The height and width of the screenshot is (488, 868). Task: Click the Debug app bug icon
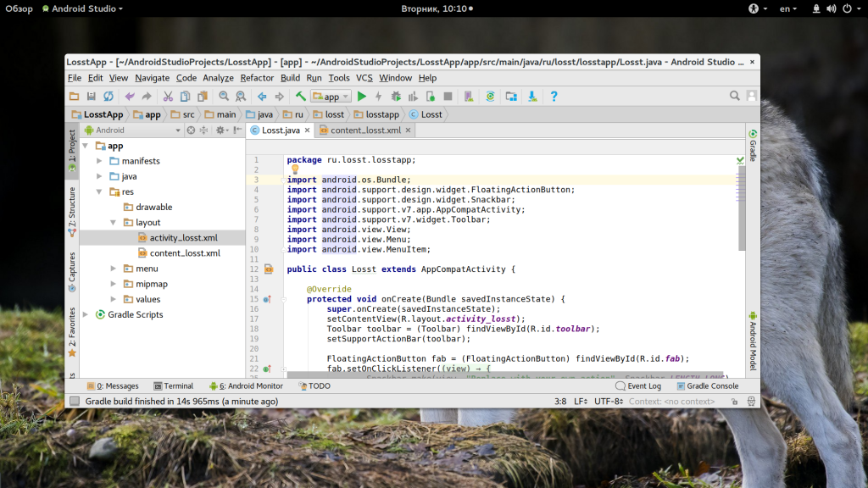pyautogui.click(x=396, y=97)
